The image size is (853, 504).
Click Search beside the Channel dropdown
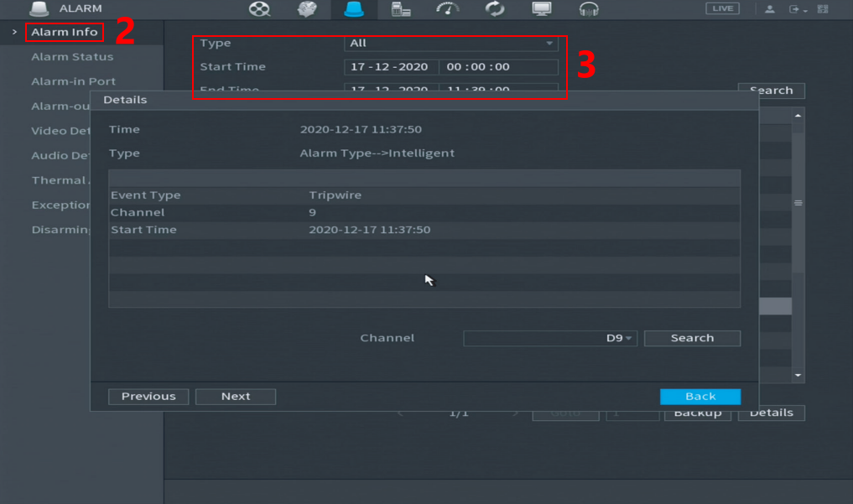click(x=692, y=338)
